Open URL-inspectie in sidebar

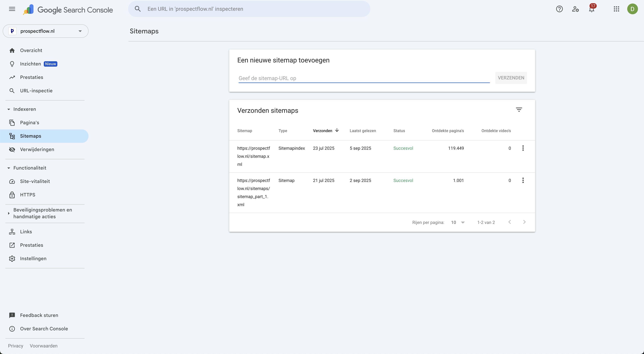(44, 91)
